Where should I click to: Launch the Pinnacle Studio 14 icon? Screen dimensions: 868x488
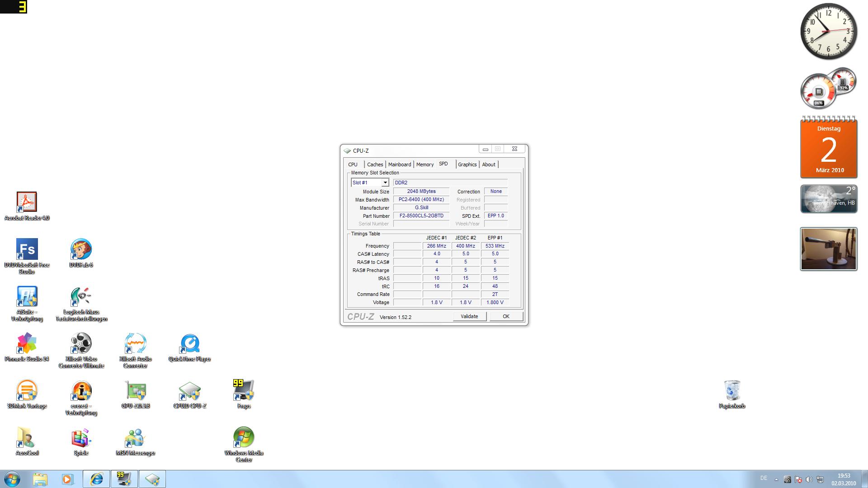[27, 344]
